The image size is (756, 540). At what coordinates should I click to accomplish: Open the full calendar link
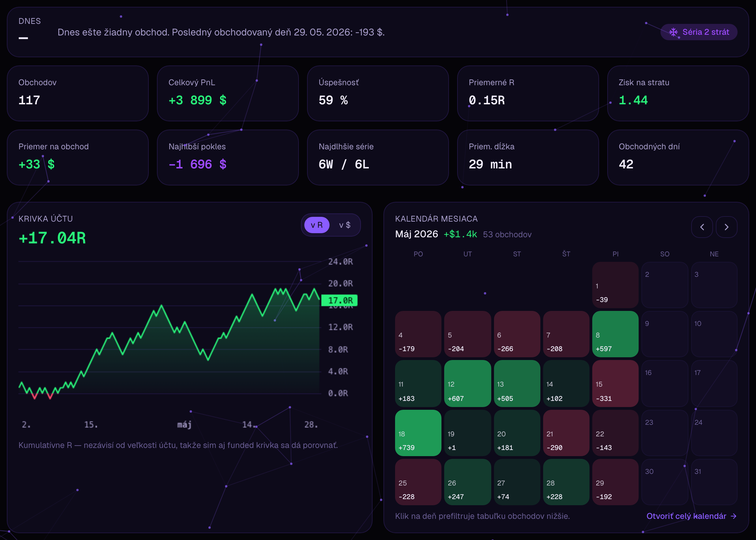[x=692, y=516]
